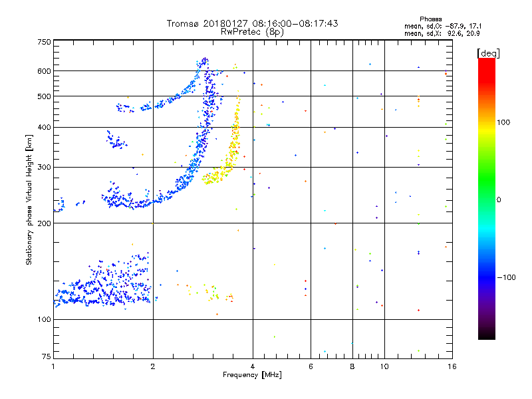Click y-axis tick label '300'
The height and width of the screenshot is (399, 532).
[x=44, y=168]
